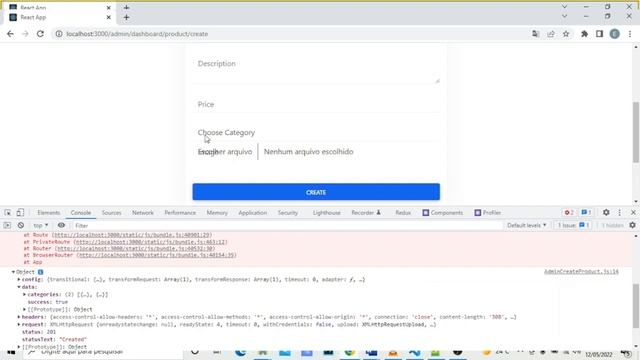Image resolution: width=640 pixels, height=360 pixels.
Task: Click the Description text area
Action: click(x=316, y=69)
